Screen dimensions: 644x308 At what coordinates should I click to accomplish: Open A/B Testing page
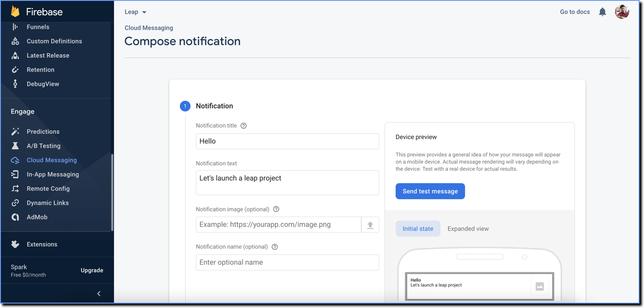[x=44, y=146]
